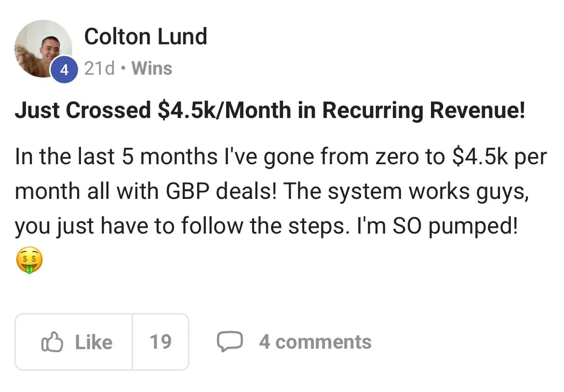Viewport: 564px width, 392px height.
Task: Click the money-mouth face emoji
Action: 29,260
